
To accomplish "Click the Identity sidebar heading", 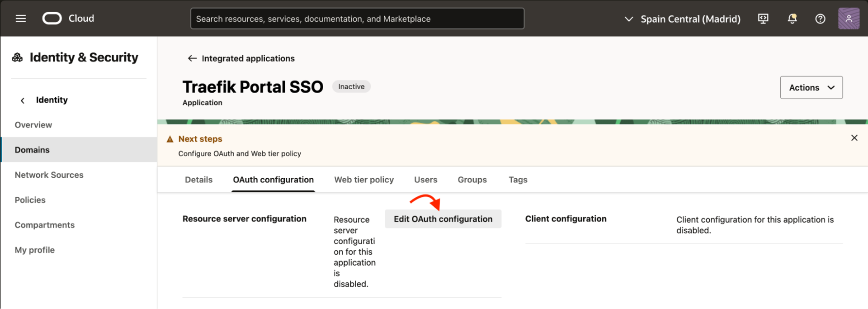I will [x=52, y=100].
